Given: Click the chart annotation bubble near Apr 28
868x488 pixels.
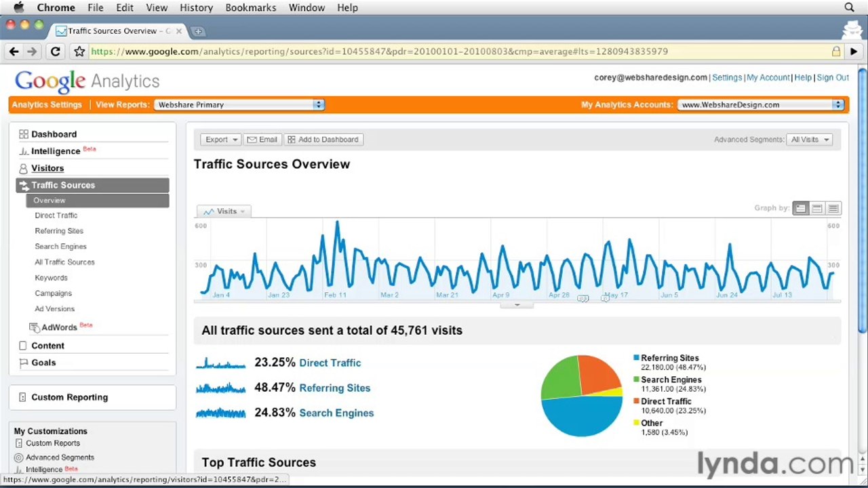Looking at the screenshot, I should pyautogui.click(x=583, y=299).
